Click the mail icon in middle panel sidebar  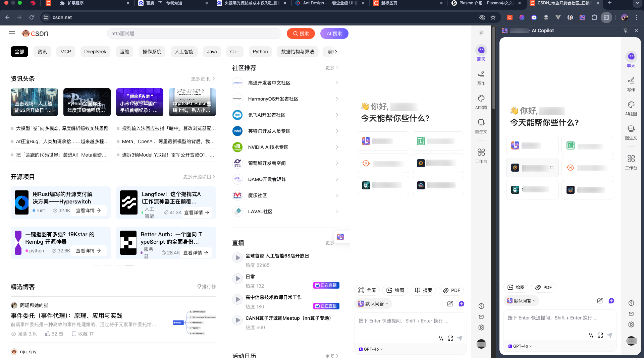tap(481, 317)
